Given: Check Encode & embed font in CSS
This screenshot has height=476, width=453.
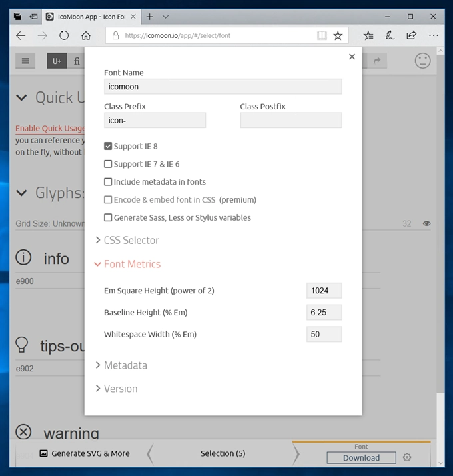Looking at the screenshot, I should [108, 200].
